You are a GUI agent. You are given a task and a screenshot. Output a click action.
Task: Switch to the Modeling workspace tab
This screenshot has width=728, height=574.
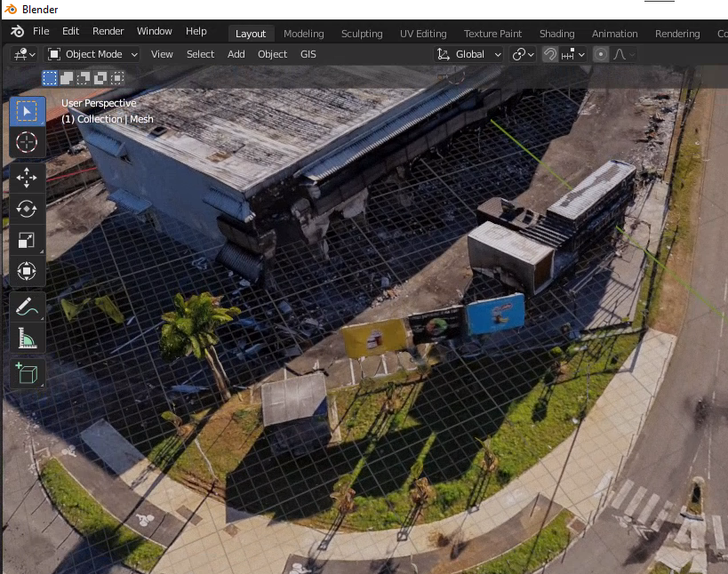coord(304,34)
